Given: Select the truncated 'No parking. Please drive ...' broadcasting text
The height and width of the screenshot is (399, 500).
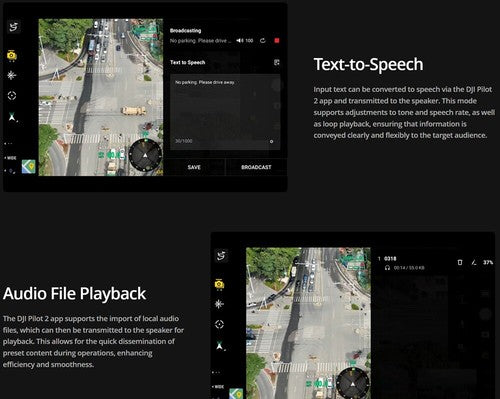Looking at the screenshot, I should click(200, 41).
